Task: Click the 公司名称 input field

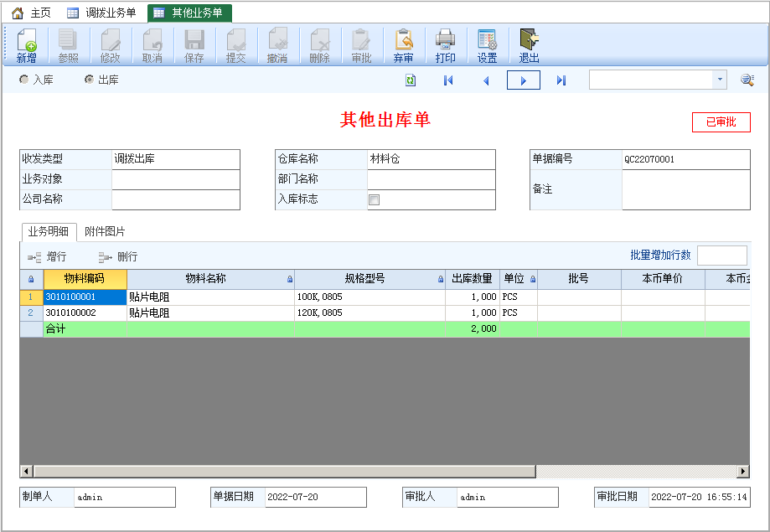Action: pyautogui.click(x=176, y=199)
